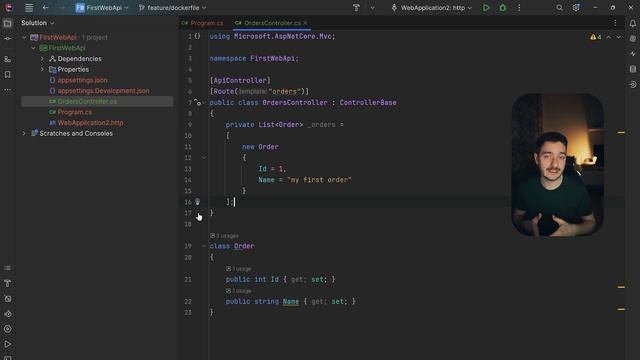Toggle code folding at class Order
640x360 pixels.
coord(204,246)
